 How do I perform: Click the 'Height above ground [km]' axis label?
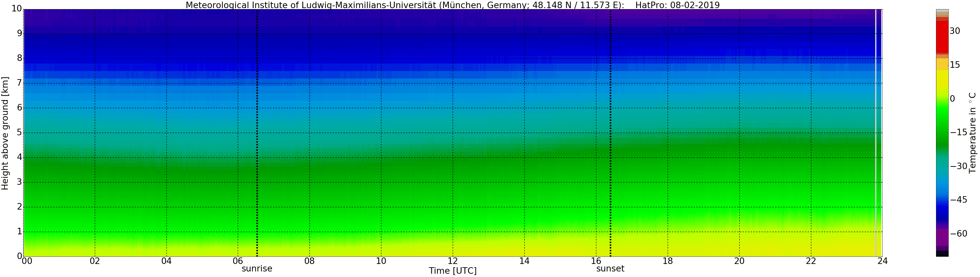click(5, 133)
